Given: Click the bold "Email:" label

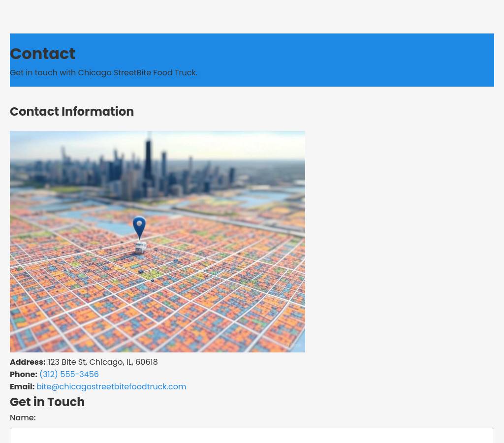Looking at the screenshot, I should [22, 386].
